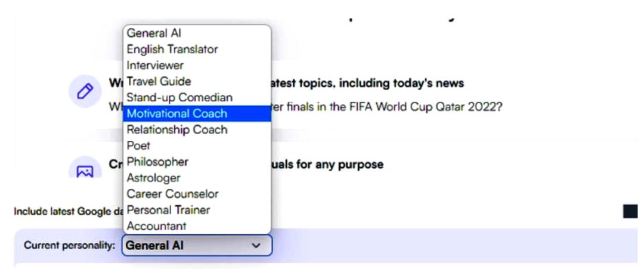The height and width of the screenshot is (269, 644).
Task: Select Relationship Coach from dropdown
Action: 177,130
